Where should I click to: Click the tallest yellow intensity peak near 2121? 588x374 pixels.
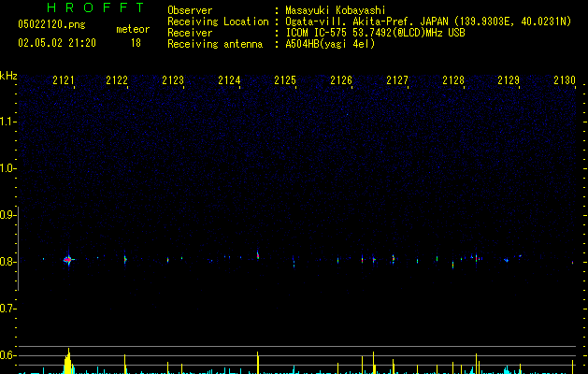[68, 361]
